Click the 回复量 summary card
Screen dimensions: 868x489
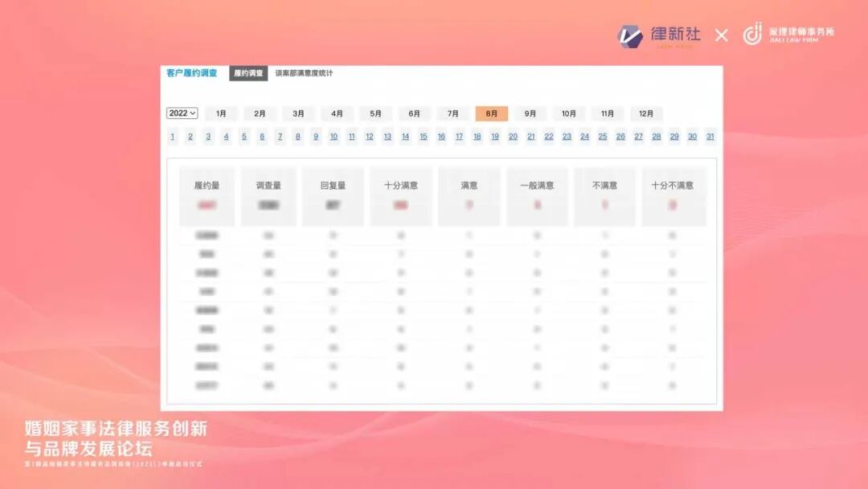(333, 196)
